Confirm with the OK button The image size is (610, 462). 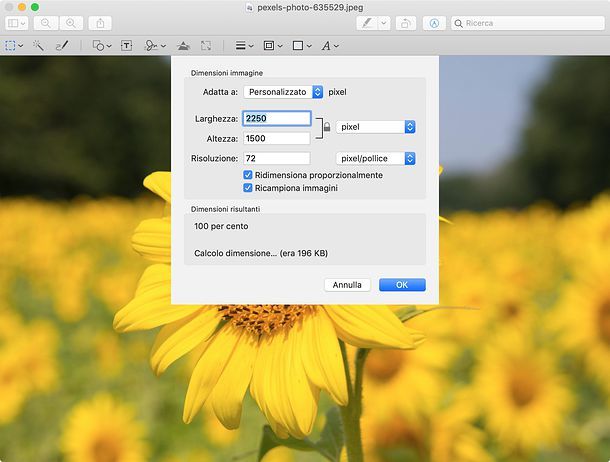[x=402, y=285]
